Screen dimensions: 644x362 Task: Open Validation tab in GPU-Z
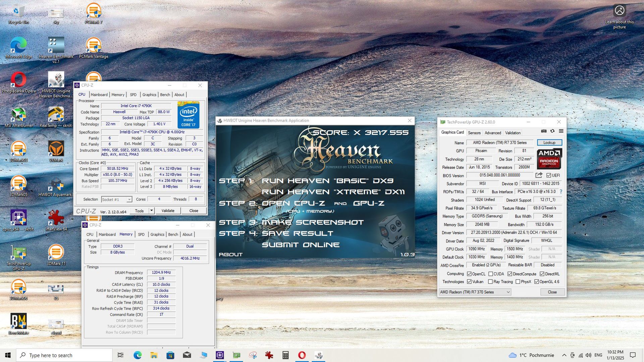coord(513,133)
